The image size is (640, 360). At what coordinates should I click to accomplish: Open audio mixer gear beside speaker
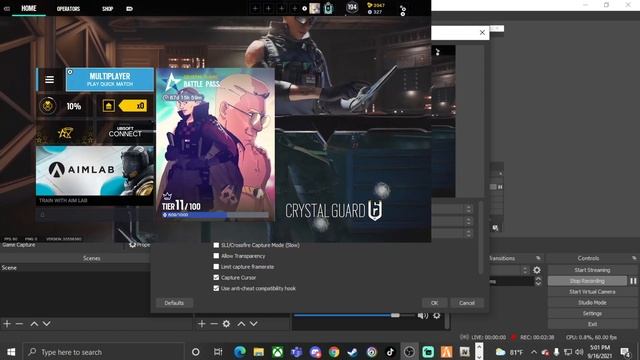coord(437,316)
